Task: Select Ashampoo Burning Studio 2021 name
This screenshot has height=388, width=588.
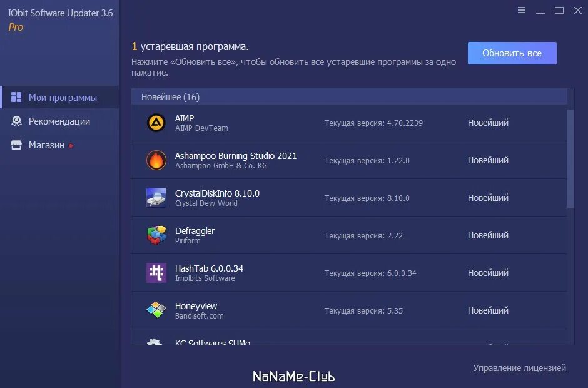Action: coord(235,156)
